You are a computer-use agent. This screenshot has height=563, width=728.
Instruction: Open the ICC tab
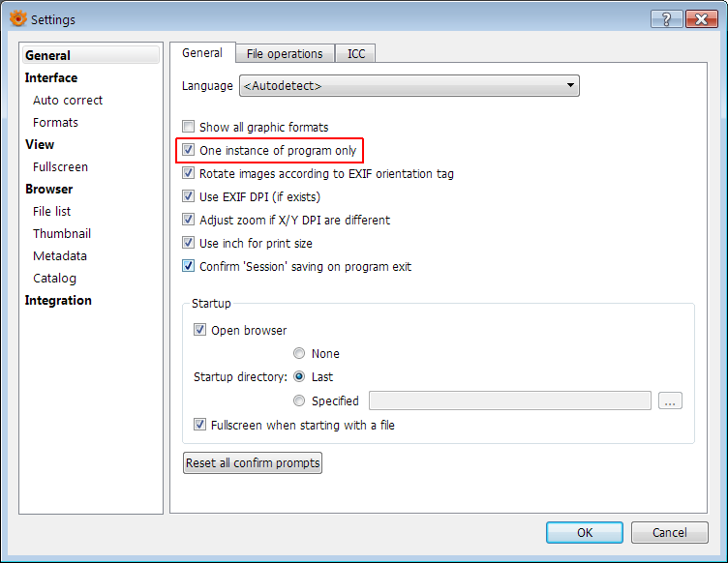356,54
